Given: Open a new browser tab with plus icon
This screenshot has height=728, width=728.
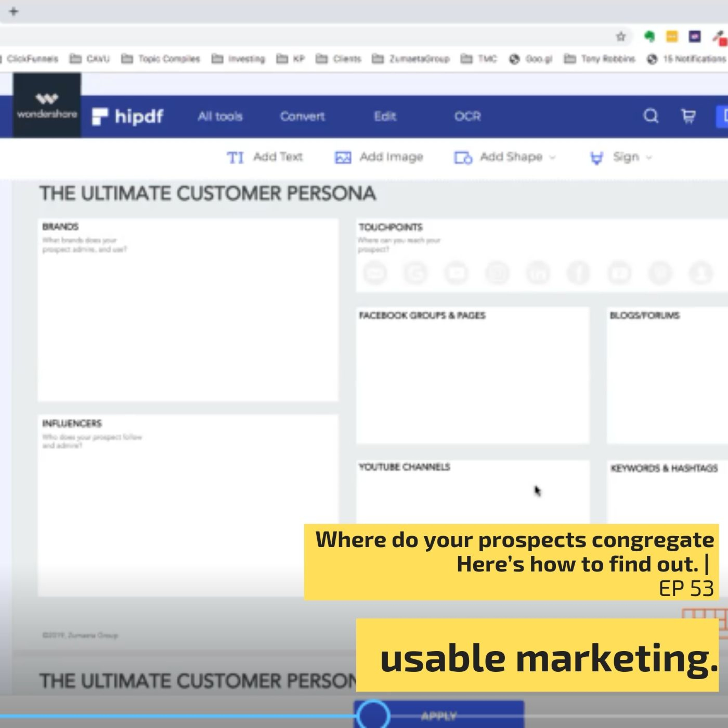Looking at the screenshot, I should 14,11.
